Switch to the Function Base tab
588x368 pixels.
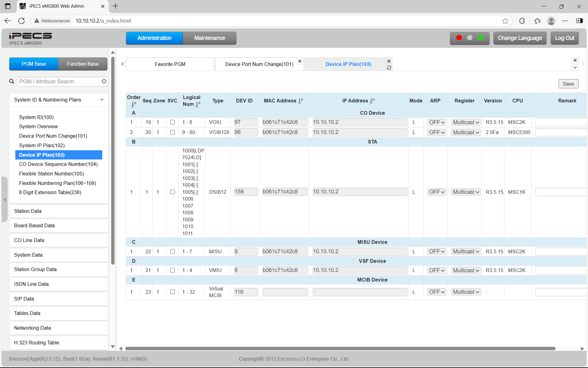(83, 64)
